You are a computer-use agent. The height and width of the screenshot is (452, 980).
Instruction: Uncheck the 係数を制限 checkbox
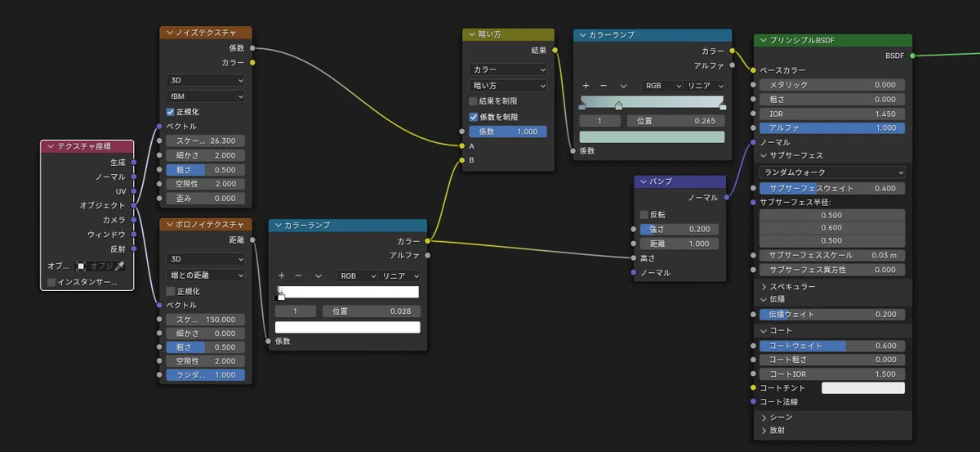[473, 117]
